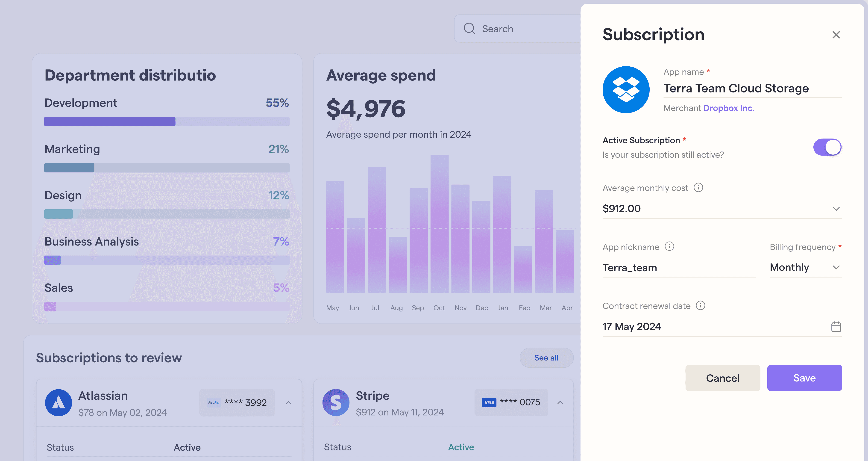Click the Cancel button

tap(722, 378)
